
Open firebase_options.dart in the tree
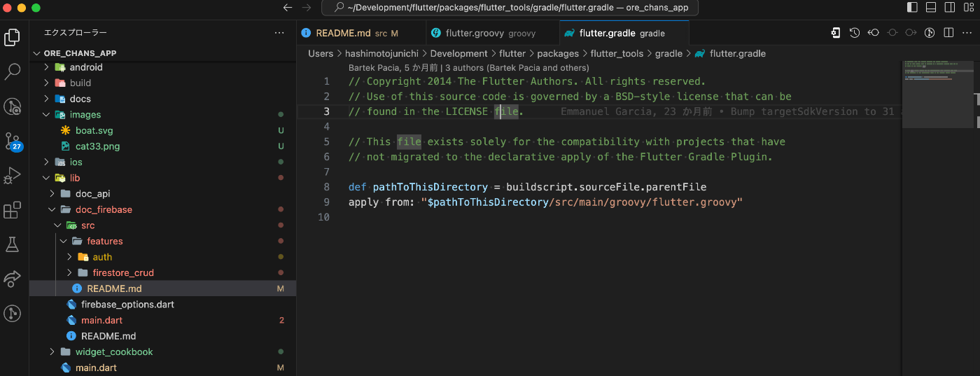tap(162, 305)
